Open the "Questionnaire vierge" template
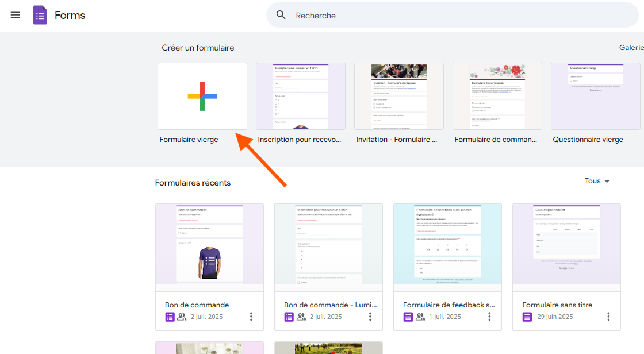The image size is (644, 354). (x=595, y=96)
